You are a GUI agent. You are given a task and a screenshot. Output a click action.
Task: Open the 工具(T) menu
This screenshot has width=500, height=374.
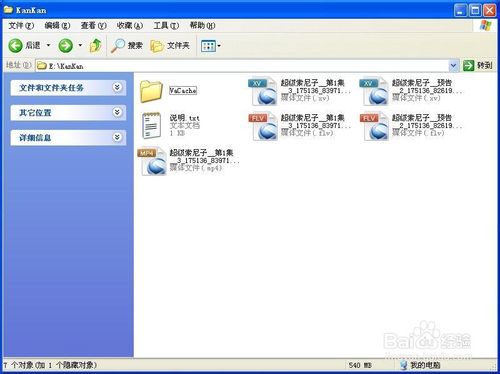tap(166, 25)
